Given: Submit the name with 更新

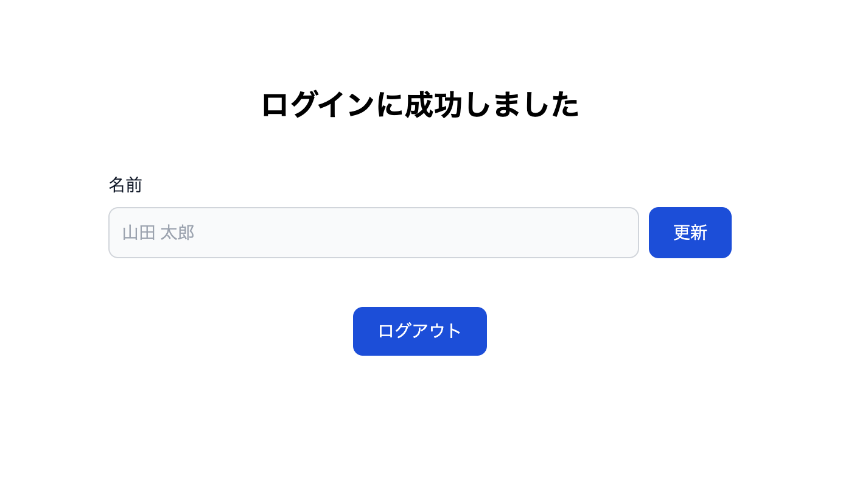Looking at the screenshot, I should pos(690,233).
